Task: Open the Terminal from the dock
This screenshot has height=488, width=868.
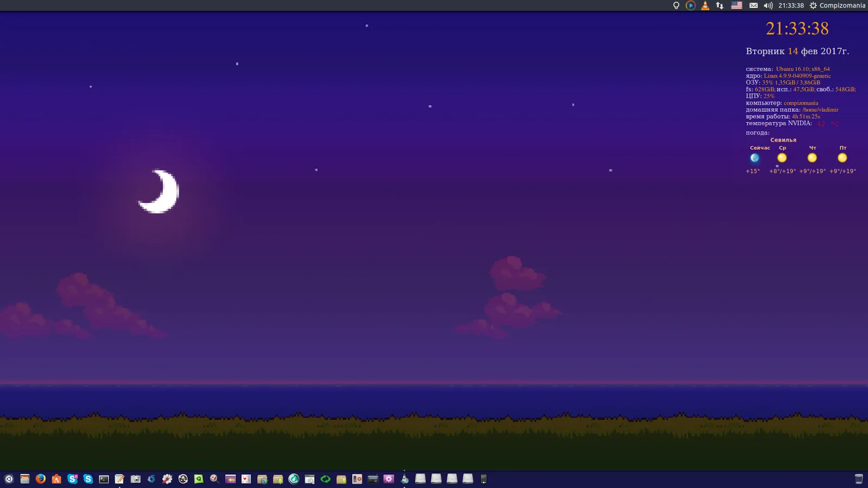Action: click(104, 479)
